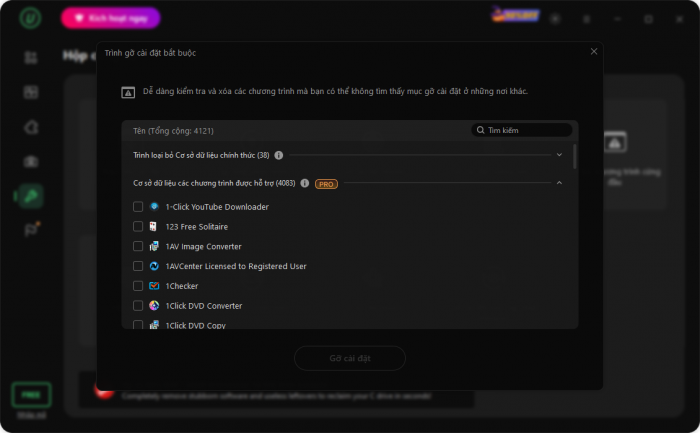Tick the 1-Click YouTube Downloader checkbox

click(138, 207)
